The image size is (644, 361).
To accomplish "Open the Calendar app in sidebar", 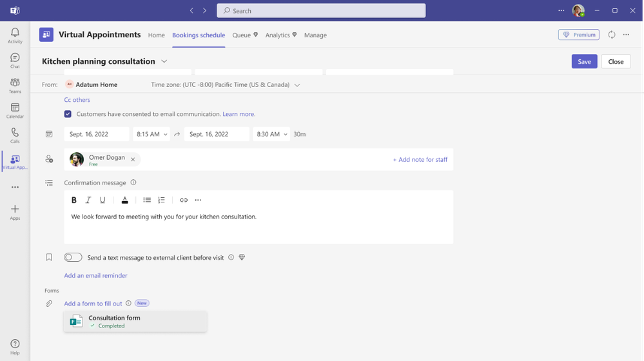I will pos(15,110).
